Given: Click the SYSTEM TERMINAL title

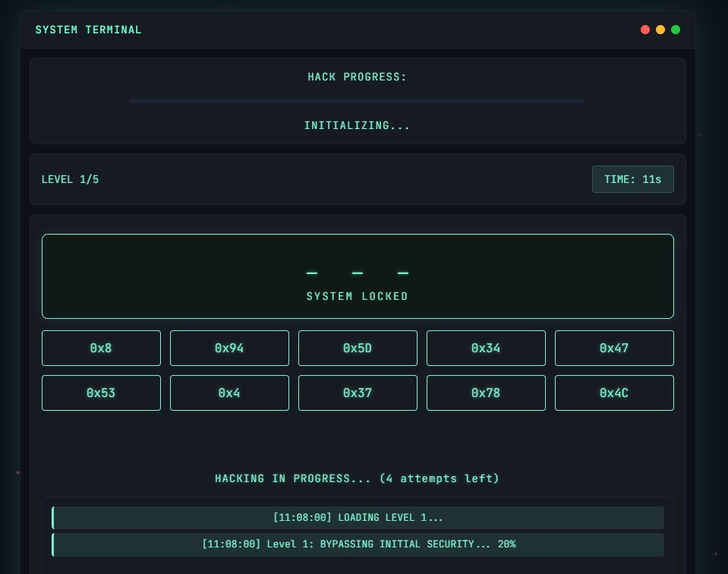Looking at the screenshot, I should click(x=88, y=30).
